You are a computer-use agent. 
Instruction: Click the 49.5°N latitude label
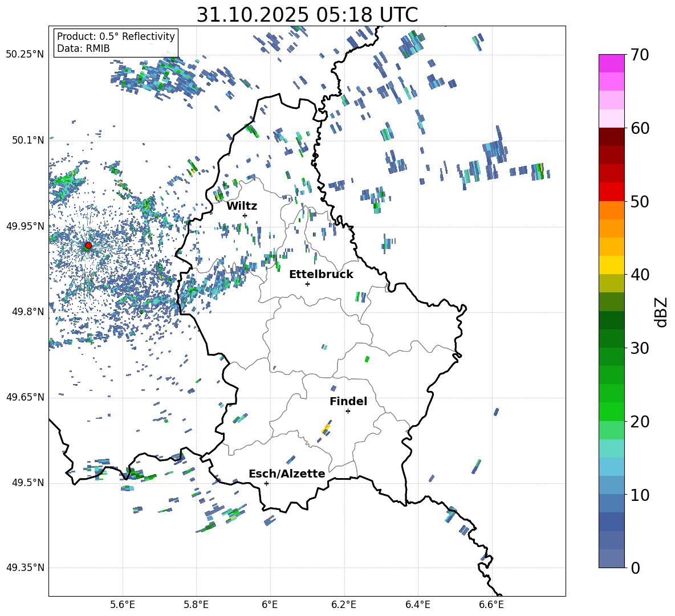[x=27, y=483]
